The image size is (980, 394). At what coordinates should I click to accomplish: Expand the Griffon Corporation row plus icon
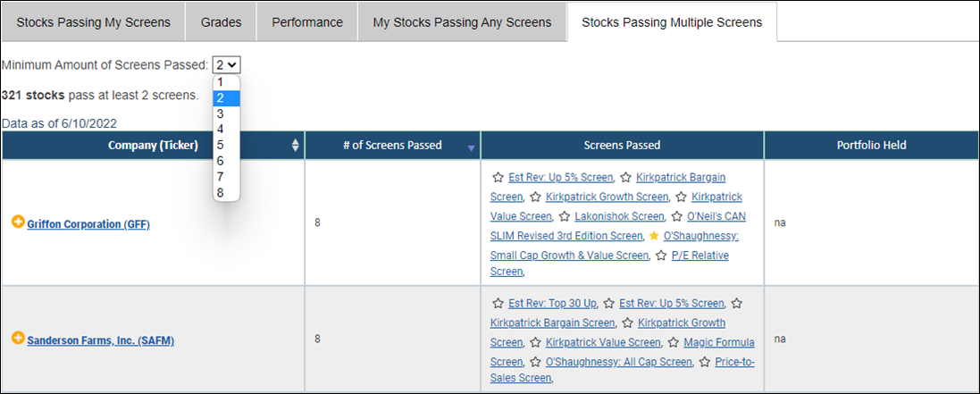coord(18,222)
